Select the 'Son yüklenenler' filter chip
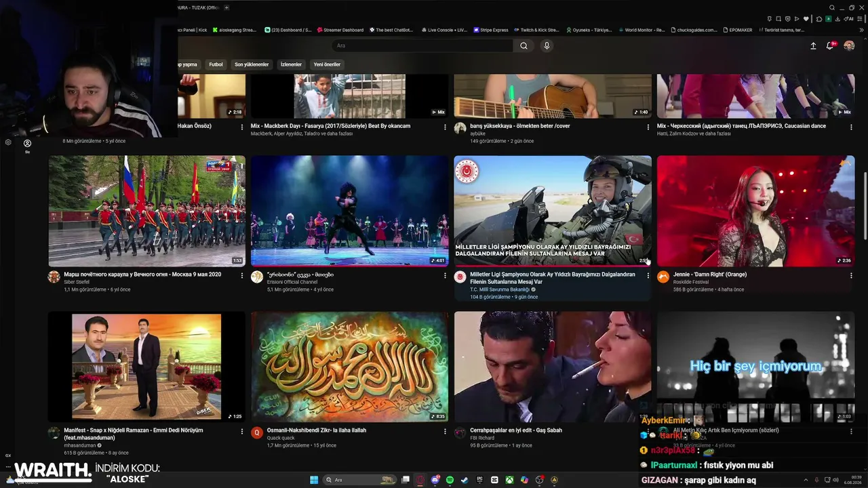The width and height of the screenshot is (868, 488). pos(252,64)
